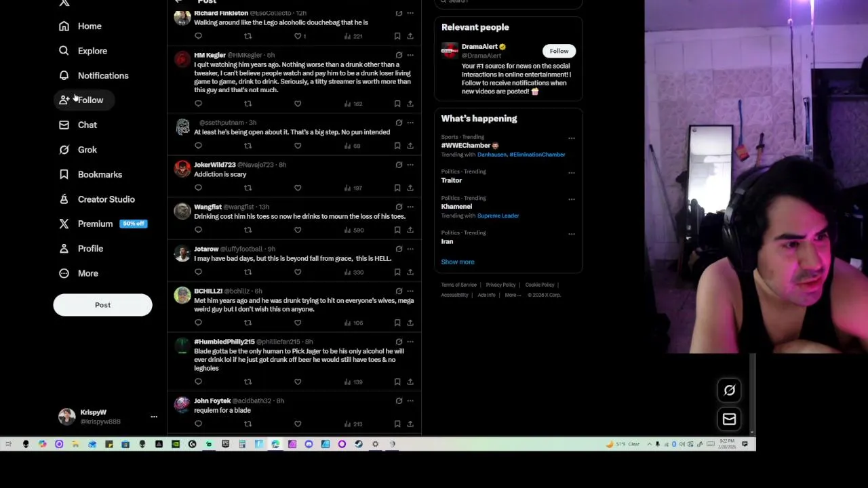Screen dimensions: 868x488
Task: Repost #HumbledPhilly215's reply
Action: coord(248,382)
